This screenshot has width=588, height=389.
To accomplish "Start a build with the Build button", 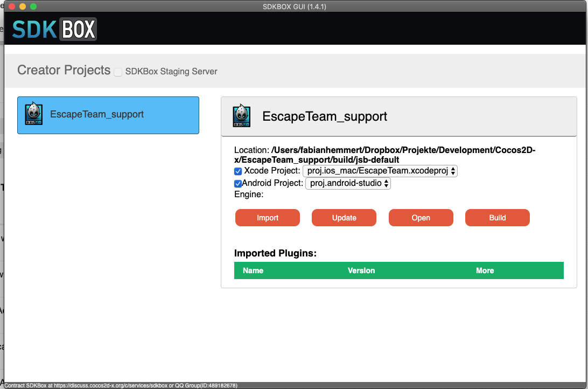I will click(x=497, y=218).
